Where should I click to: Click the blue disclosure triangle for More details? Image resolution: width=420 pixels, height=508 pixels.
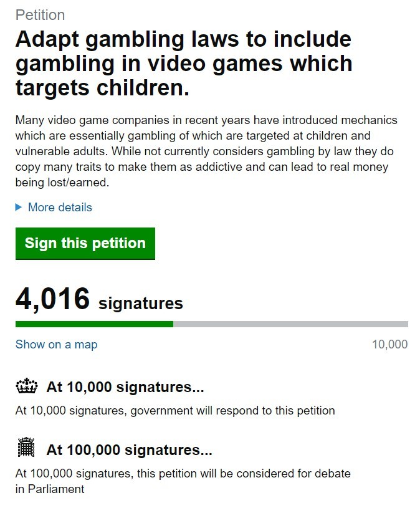coord(19,208)
